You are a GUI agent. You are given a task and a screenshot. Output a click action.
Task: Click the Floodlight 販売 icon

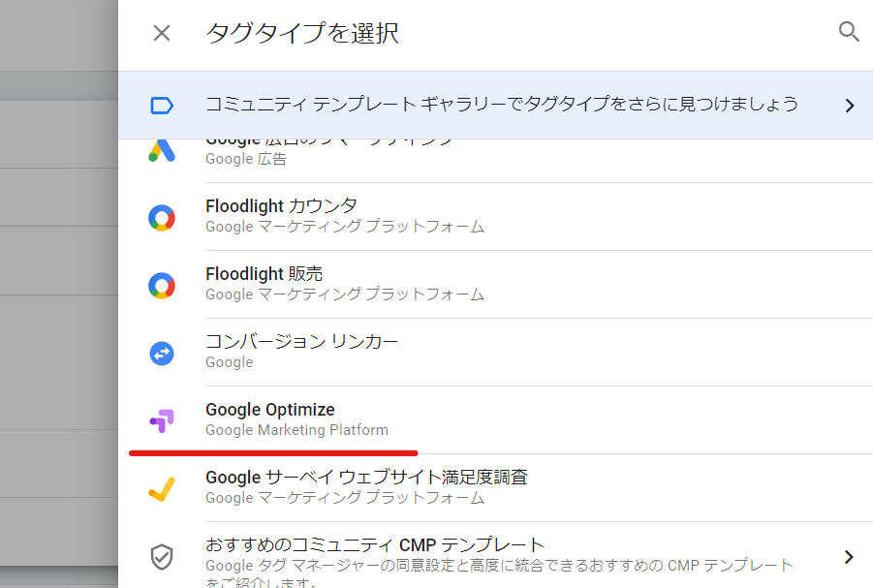[x=162, y=285]
